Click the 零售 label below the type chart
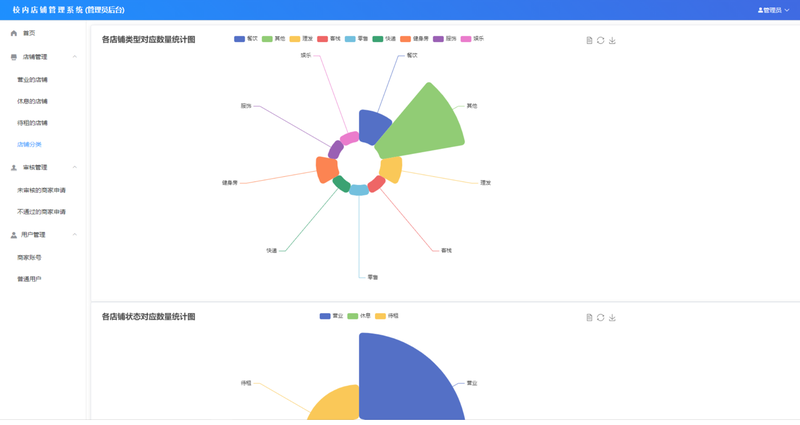 373,278
